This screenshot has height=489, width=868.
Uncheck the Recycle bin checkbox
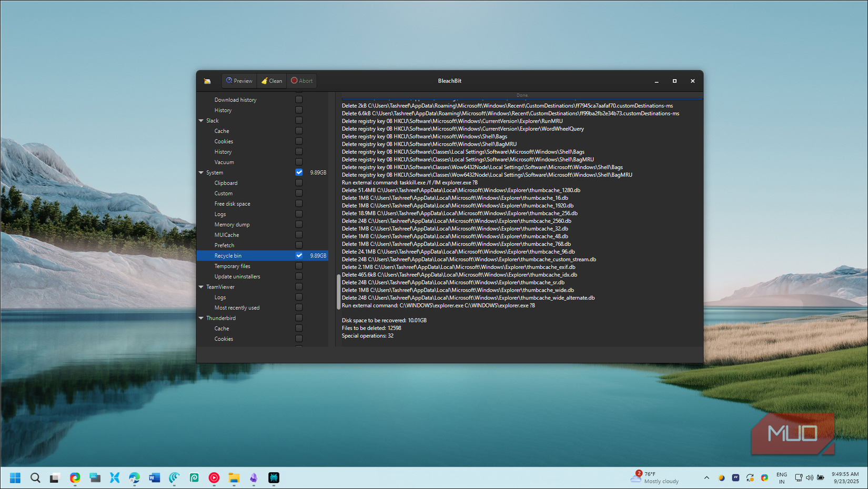click(x=299, y=255)
